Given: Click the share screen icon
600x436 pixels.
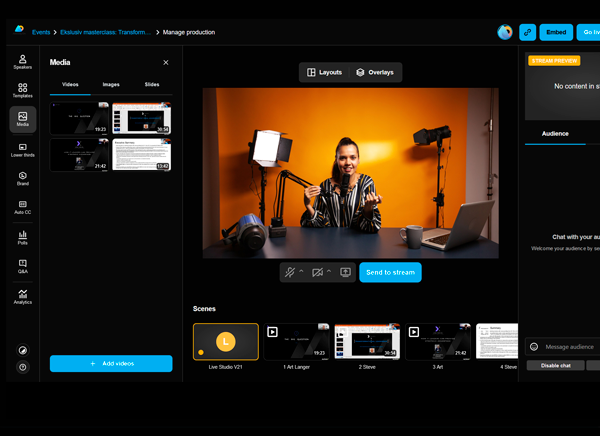Looking at the screenshot, I should (345, 272).
